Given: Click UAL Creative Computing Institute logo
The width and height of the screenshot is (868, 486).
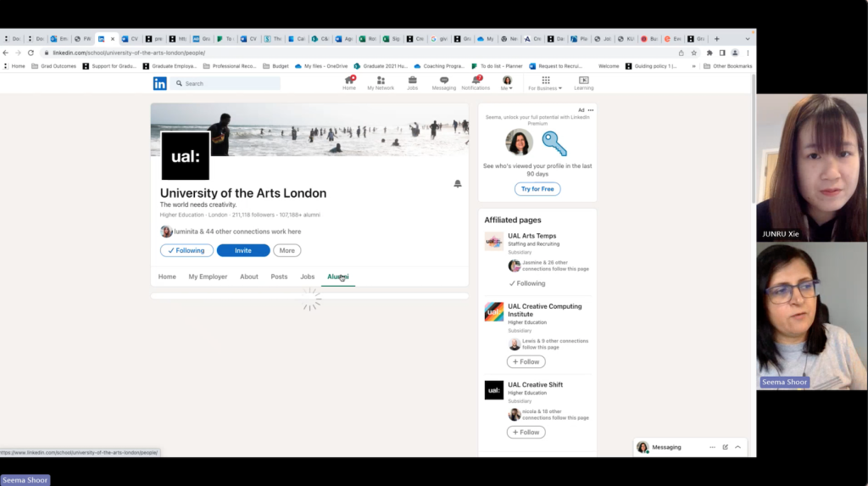Looking at the screenshot, I should click(x=494, y=312).
